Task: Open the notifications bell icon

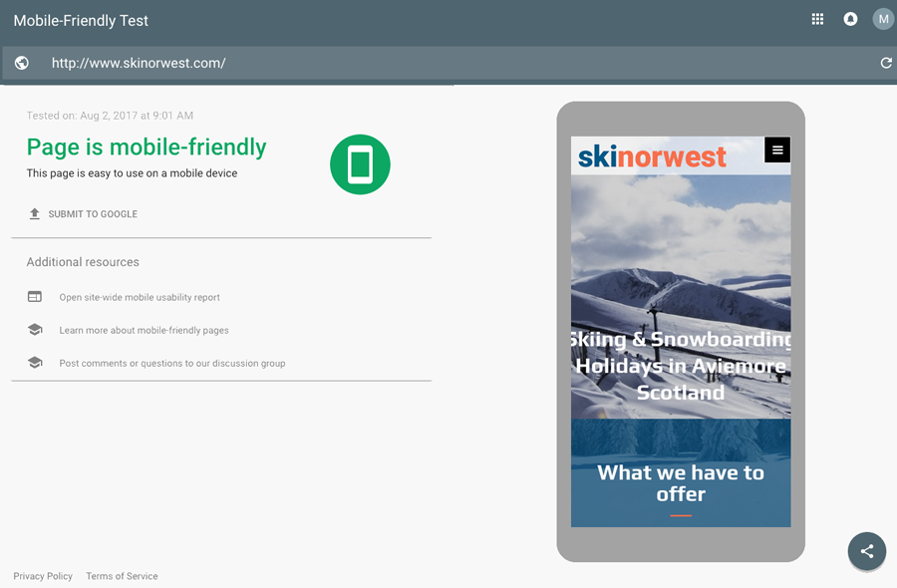Action: click(x=850, y=20)
